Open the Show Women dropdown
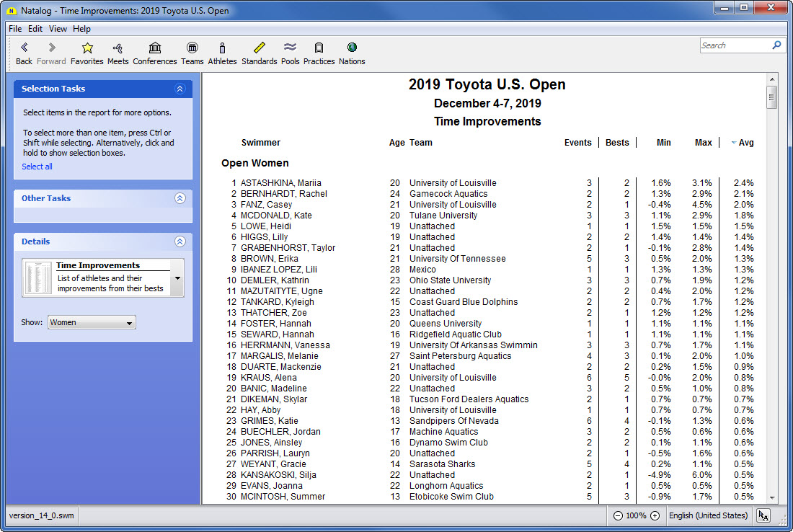The height and width of the screenshot is (532, 793). pyautogui.click(x=92, y=323)
